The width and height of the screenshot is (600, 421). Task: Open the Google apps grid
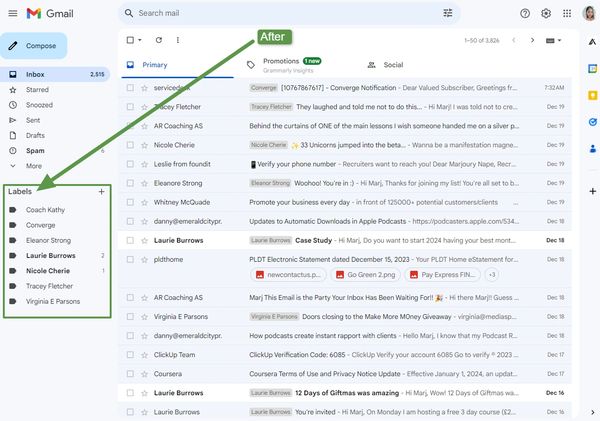pos(567,13)
